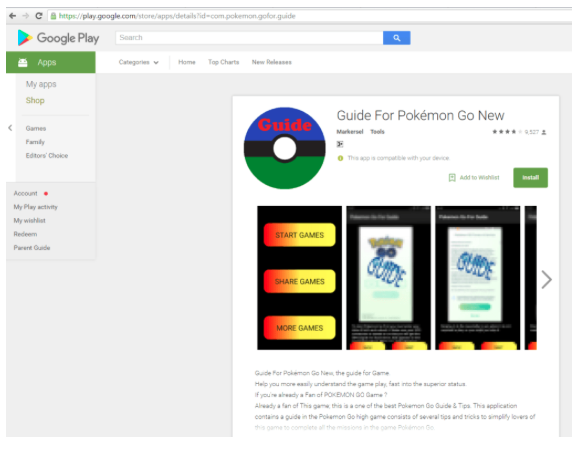The image size is (574, 458).
Task: Select the Home tab
Action: (187, 62)
